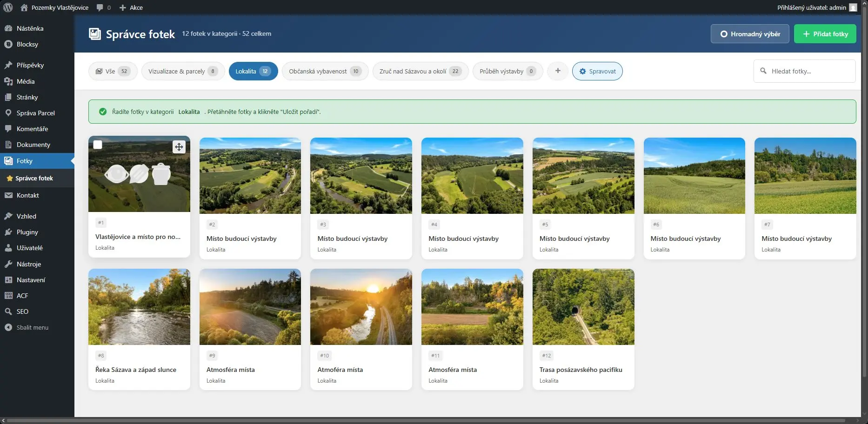This screenshot has width=868, height=424.
Task: Select the Občanská vybavenost category tab
Action: [x=325, y=71]
